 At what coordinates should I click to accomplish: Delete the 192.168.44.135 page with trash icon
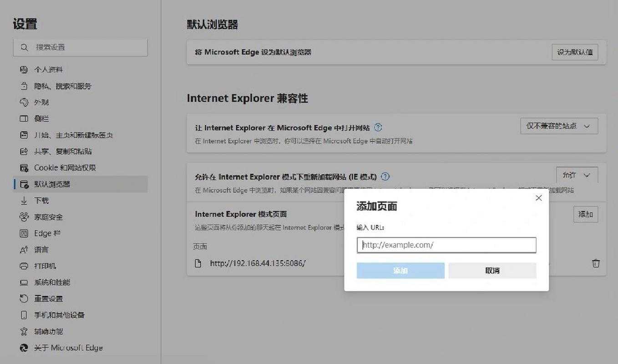pos(596,263)
